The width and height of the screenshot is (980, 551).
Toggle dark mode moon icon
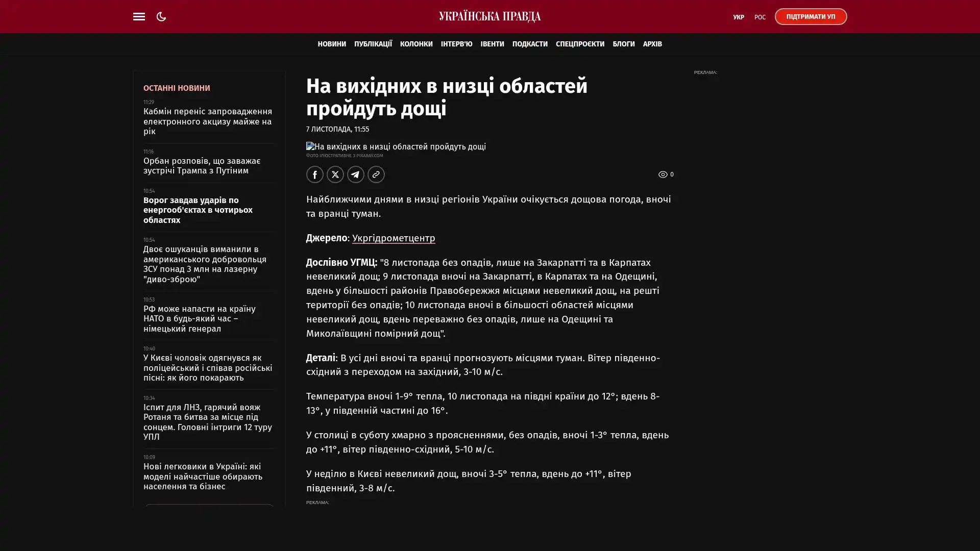tap(161, 16)
